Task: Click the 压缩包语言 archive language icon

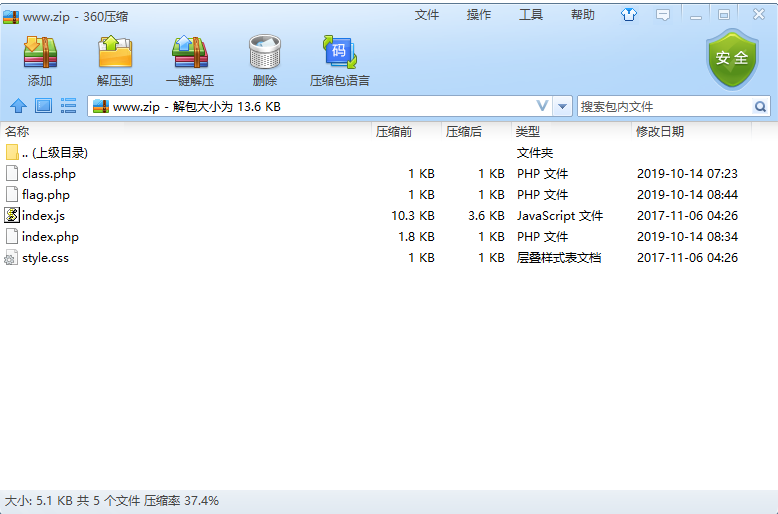Action: pos(339,52)
